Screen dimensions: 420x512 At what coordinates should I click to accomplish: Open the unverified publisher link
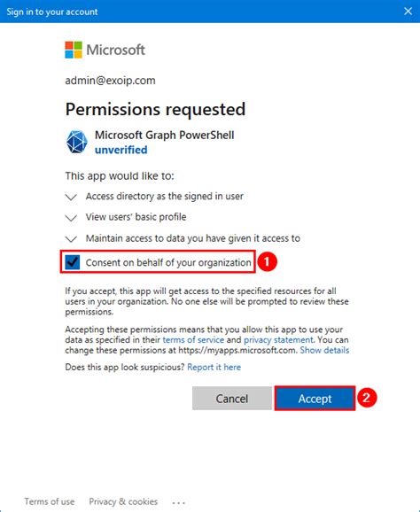[x=121, y=150]
